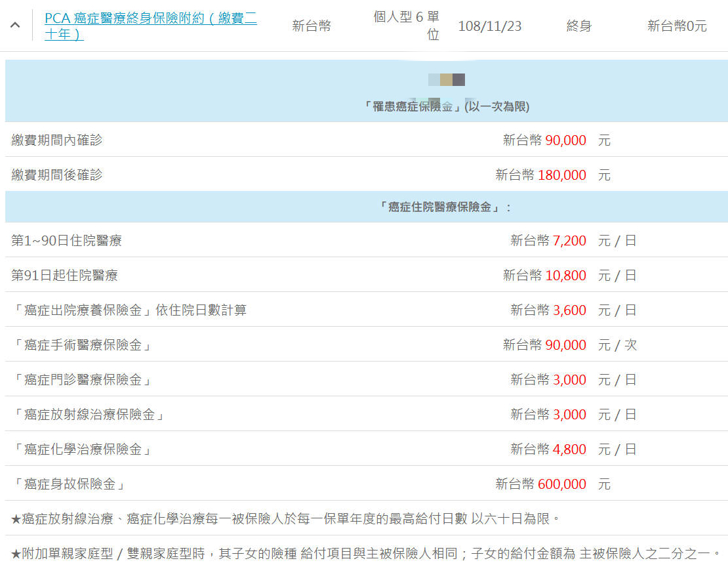Click the 新台幣0元 premium amount
Viewport: 728px width, 563px height.
[676, 26]
